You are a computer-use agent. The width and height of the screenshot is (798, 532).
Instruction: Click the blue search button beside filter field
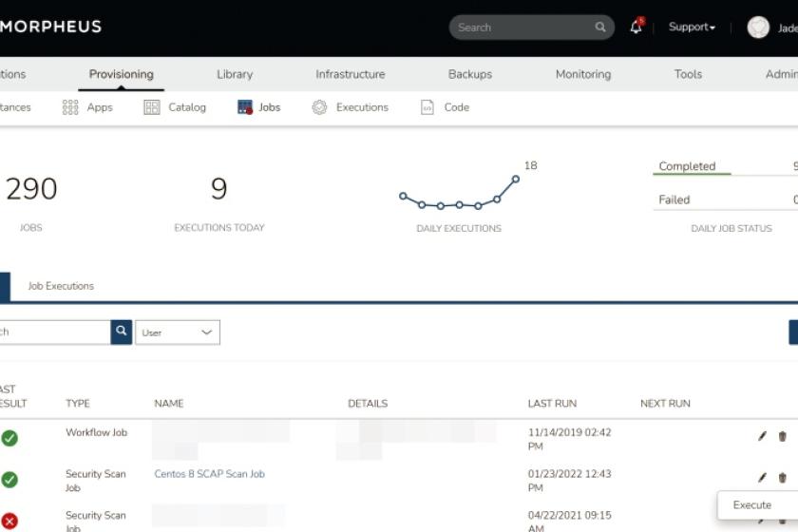(122, 332)
